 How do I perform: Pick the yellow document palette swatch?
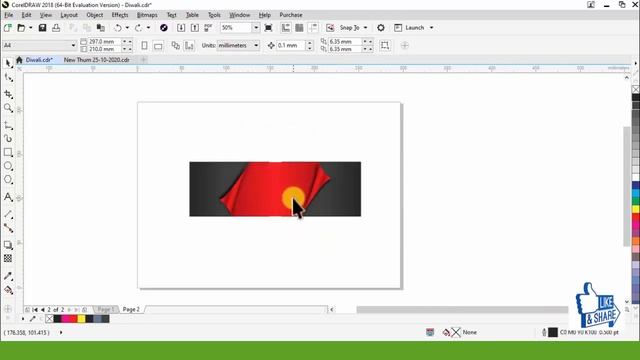[81, 319]
